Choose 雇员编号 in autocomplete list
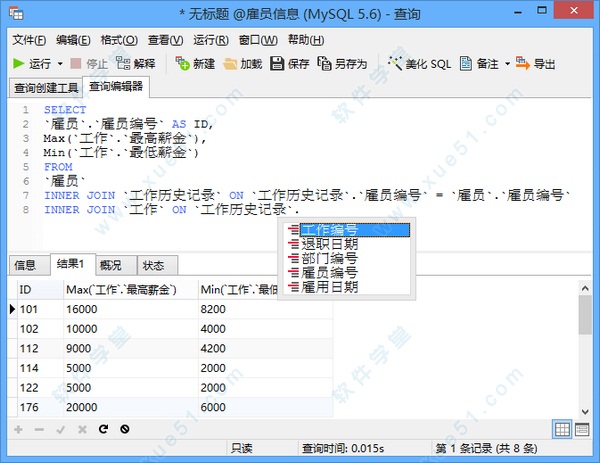 (x=348, y=273)
